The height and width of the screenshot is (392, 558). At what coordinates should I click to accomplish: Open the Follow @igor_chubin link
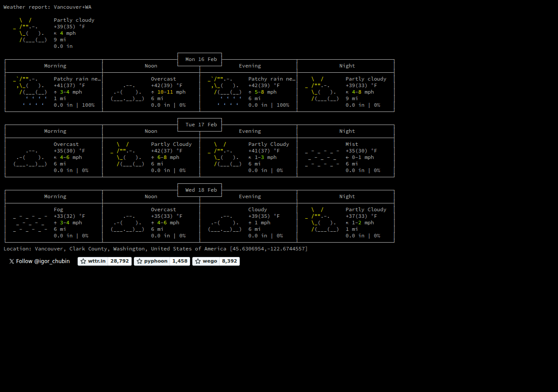click(x=39, y=261)
